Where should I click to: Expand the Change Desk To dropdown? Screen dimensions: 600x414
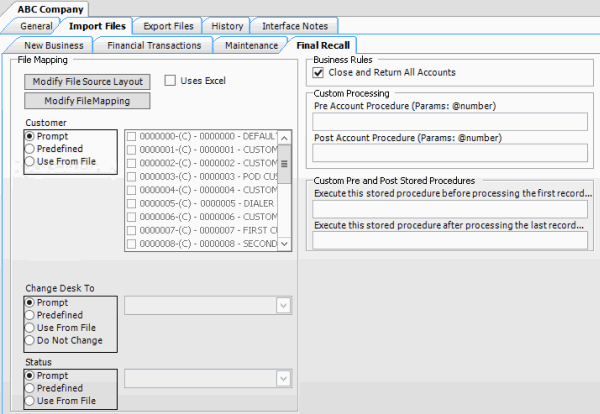[284, 307]
